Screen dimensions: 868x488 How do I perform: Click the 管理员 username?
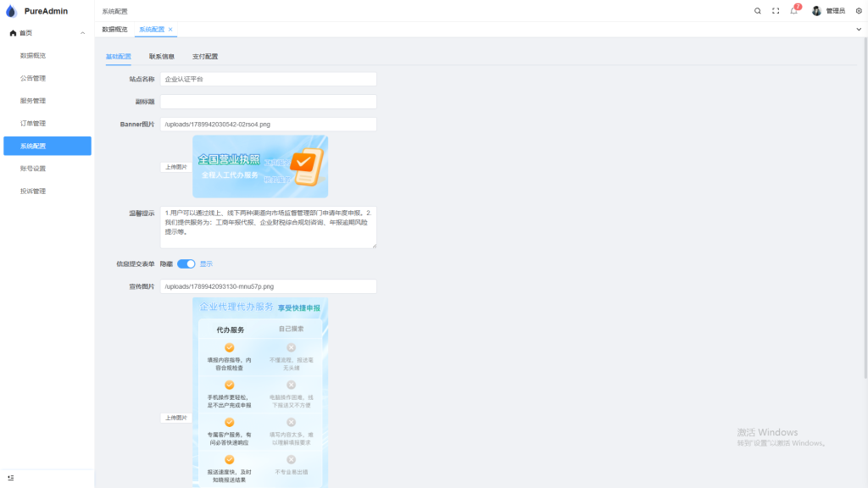click(x=835, y=11)
